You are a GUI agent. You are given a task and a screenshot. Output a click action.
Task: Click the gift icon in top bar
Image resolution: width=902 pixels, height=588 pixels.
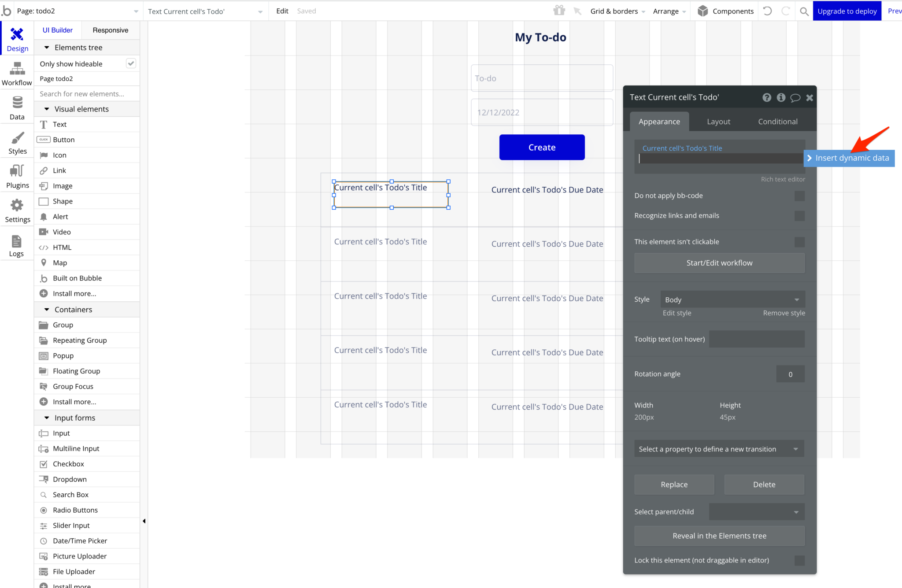click(559, 11)
